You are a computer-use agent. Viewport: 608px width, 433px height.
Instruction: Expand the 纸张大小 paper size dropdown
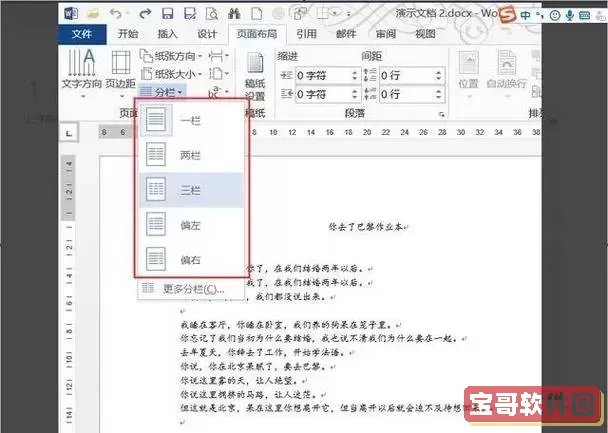click(x=176, y=74)
